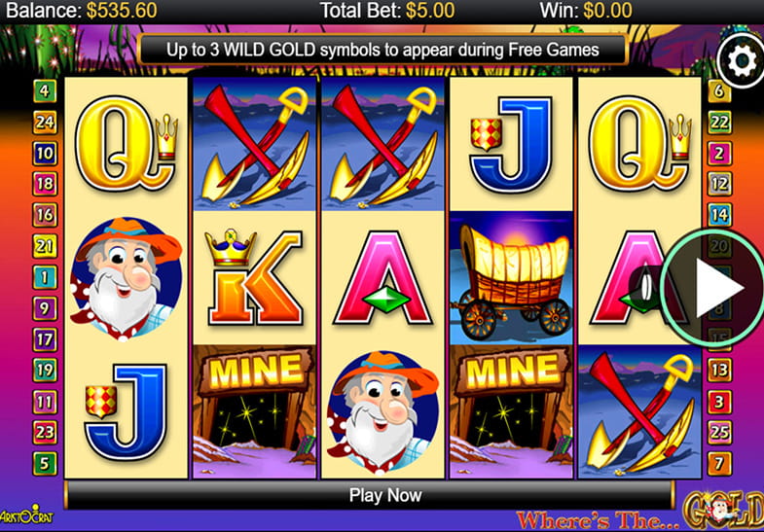Click the orange K crown symbol
Screen dimensions: 764x532
254,278
